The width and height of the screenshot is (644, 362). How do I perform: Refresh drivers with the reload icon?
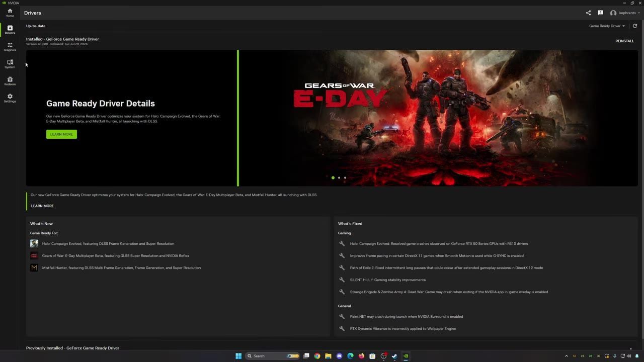point(635,26)
